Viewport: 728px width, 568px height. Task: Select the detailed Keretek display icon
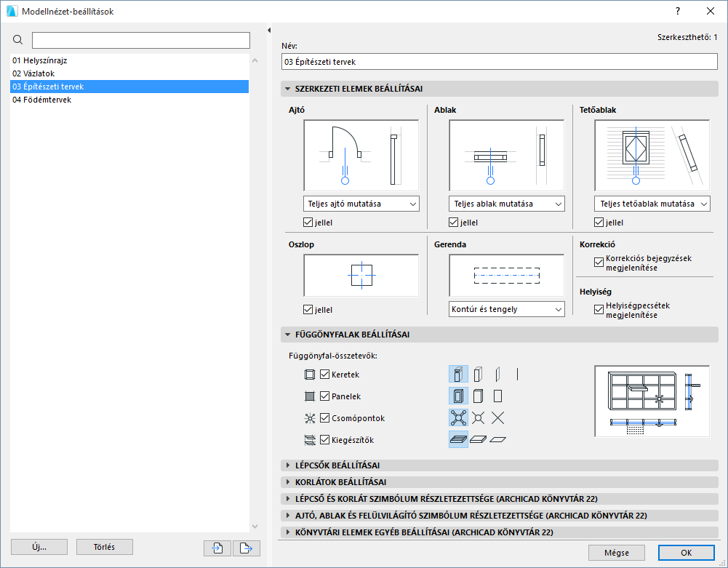click(x=457, y=374)
